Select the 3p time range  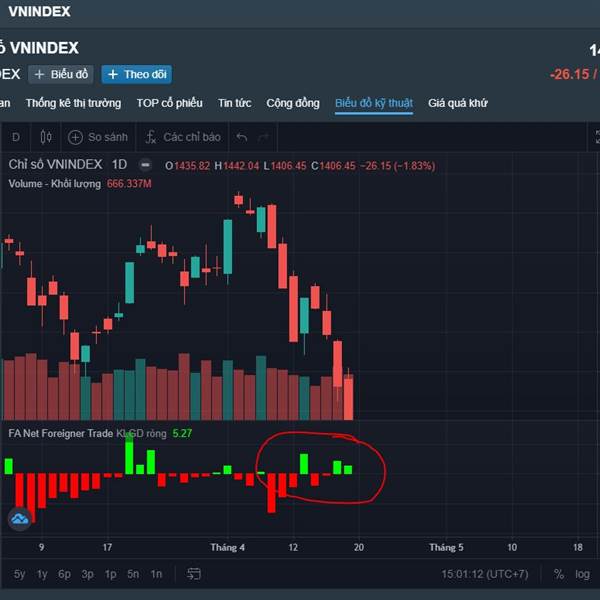pyautogui.click(x=87, y=574)
